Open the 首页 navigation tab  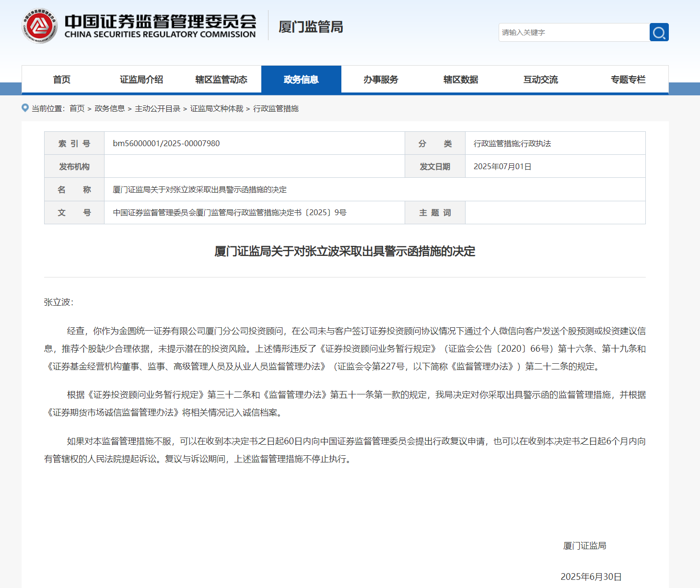click(x=61, y=80)
